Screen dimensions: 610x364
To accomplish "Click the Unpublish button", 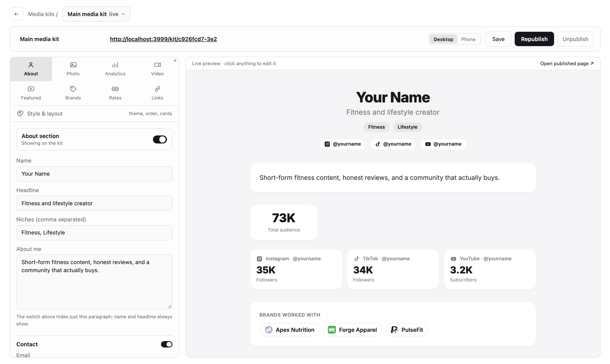I will coord(575,39).
